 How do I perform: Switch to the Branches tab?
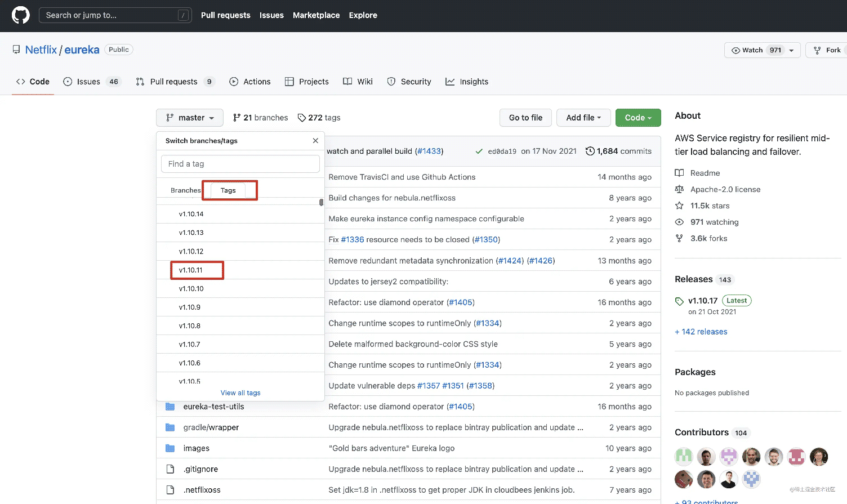(x=185, y=190)
